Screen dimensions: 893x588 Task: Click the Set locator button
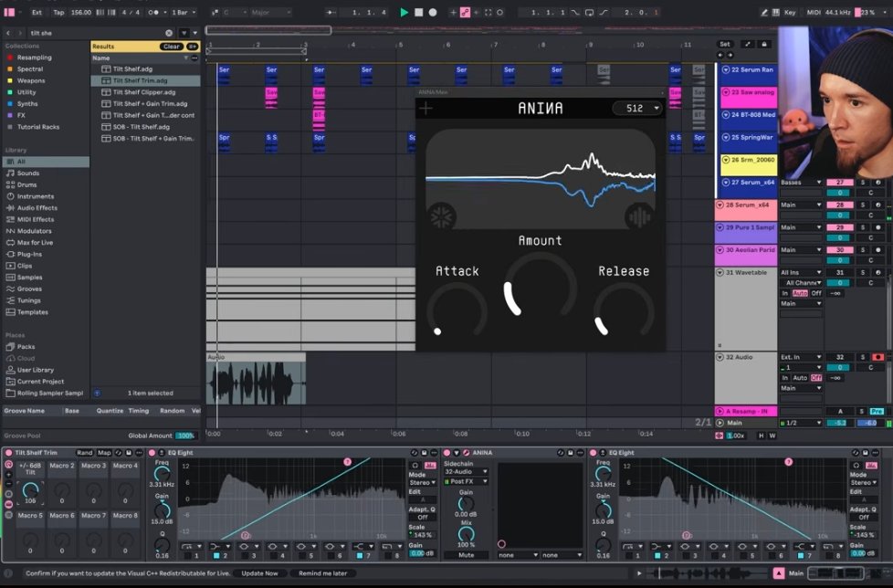724,45
